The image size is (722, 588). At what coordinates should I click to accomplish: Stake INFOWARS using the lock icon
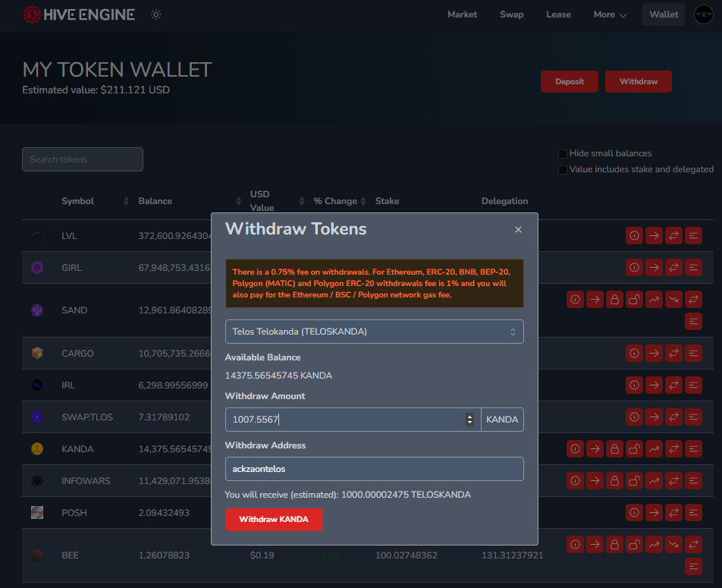[x=615, y=481]
